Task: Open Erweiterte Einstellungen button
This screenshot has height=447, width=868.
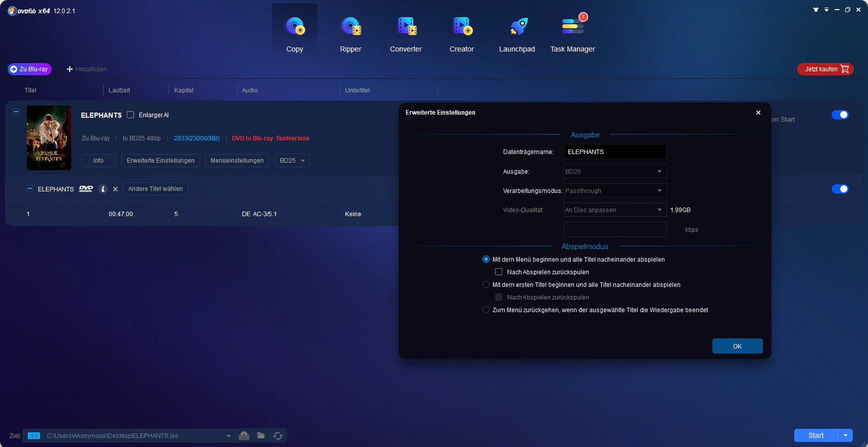Action: [161, 161]
